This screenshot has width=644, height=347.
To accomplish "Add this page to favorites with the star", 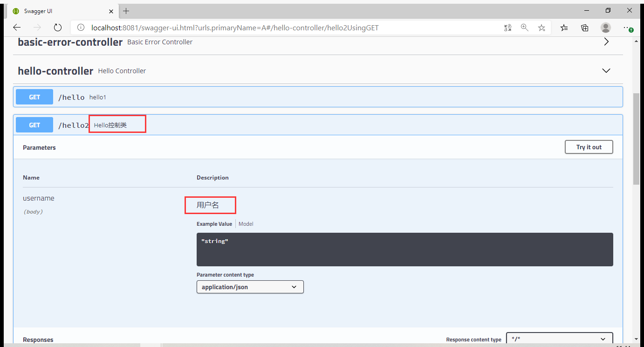I will tap(541, 28).
